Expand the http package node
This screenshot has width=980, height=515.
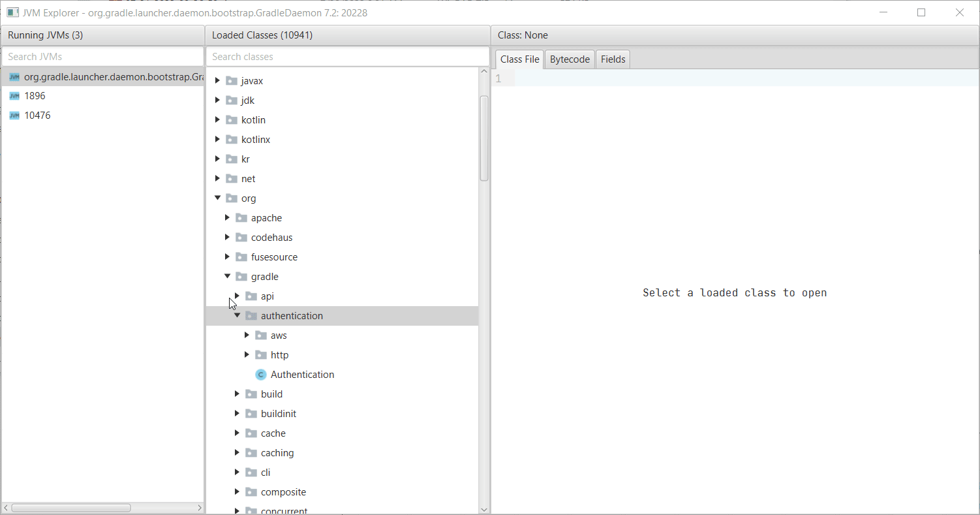point(247,354)
